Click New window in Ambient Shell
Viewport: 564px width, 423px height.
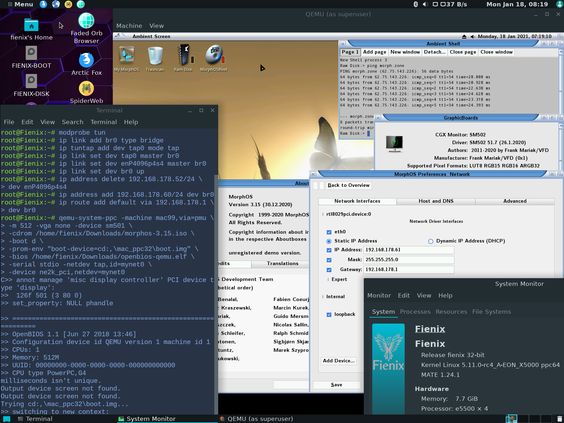[x=405, y=52]
